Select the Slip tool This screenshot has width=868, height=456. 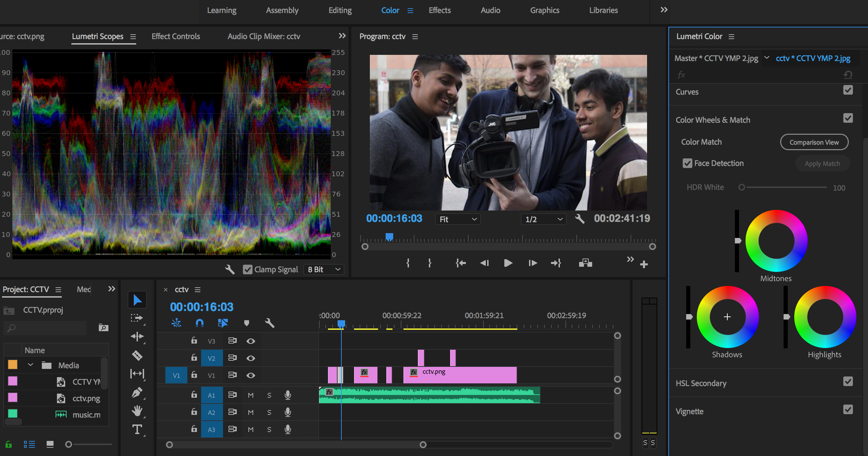[x=137, y=373]
